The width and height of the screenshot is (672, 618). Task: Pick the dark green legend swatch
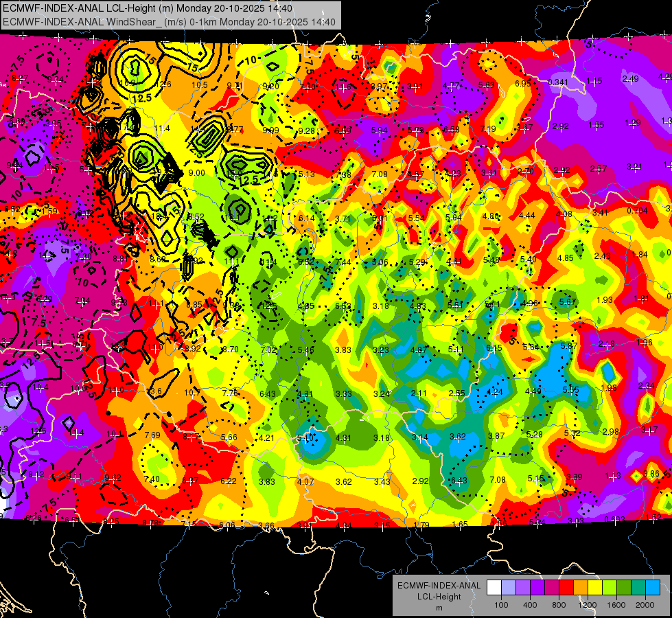[x=624, y=588]
